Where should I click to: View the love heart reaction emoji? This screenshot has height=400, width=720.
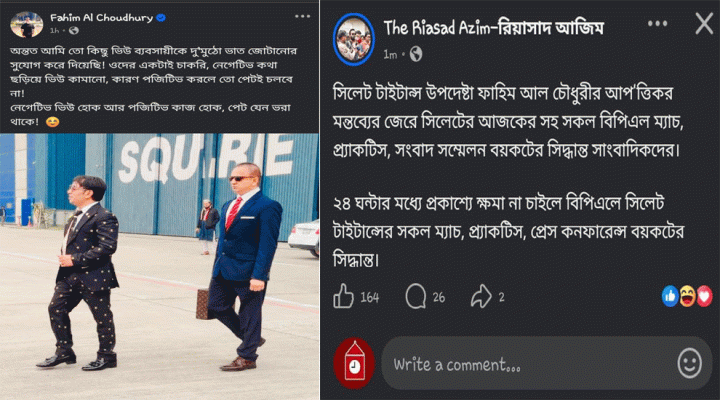(x=704, y=296)
